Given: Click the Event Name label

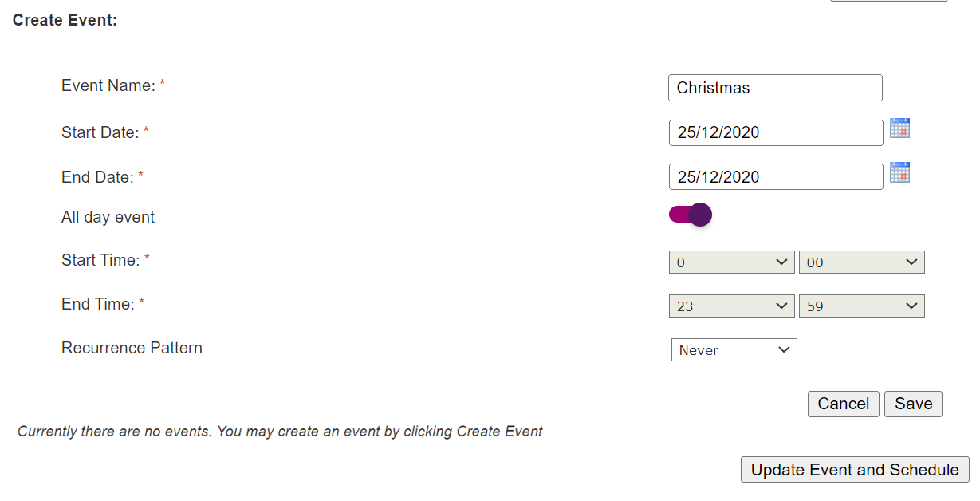Looking at the screenshot, I should [108, 85].
